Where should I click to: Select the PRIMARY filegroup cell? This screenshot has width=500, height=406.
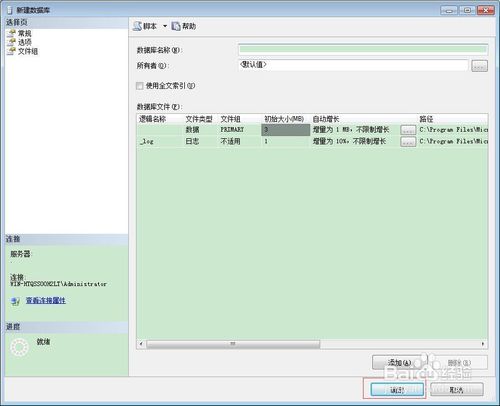tap(239, 130)
